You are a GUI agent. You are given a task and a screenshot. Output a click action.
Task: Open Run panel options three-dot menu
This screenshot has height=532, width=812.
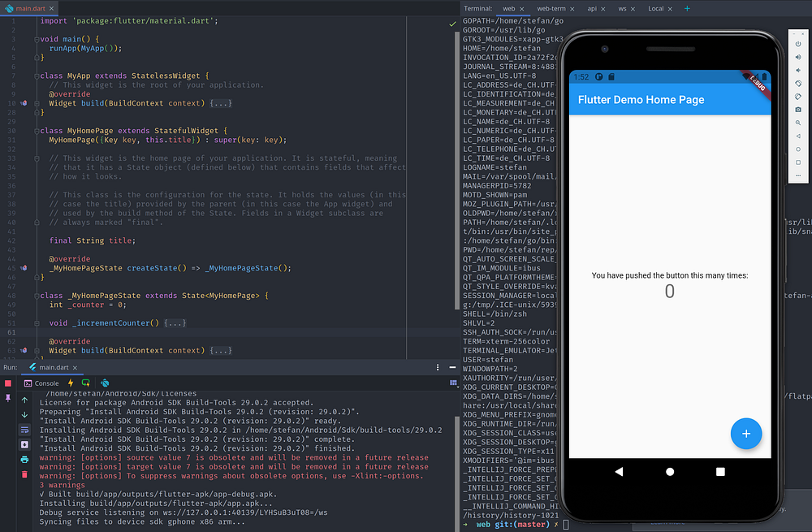coord(438,367)
